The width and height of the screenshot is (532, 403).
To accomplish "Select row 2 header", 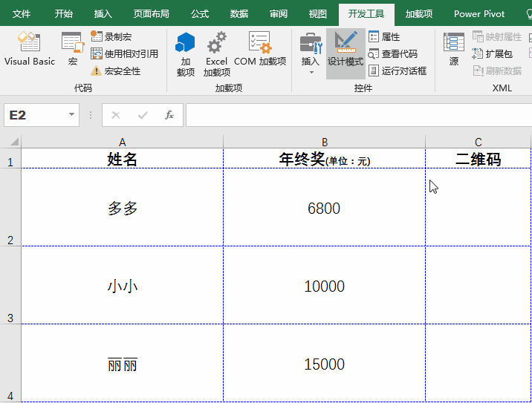I will pos(10,207).
